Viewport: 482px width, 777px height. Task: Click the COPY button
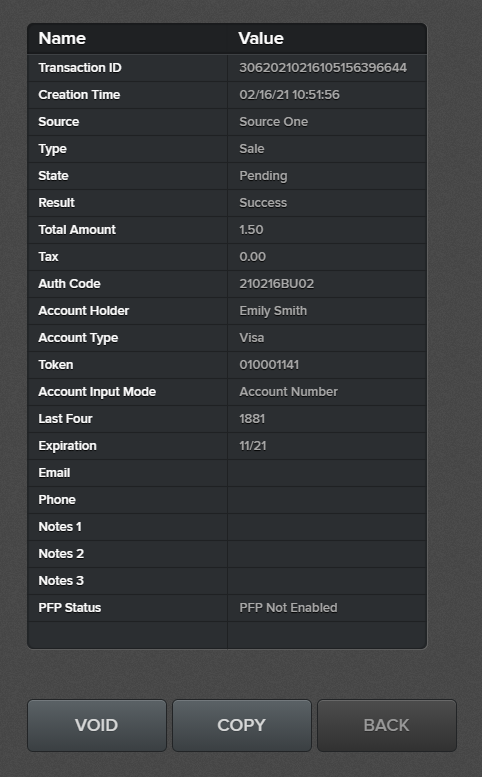click(242, 725)
